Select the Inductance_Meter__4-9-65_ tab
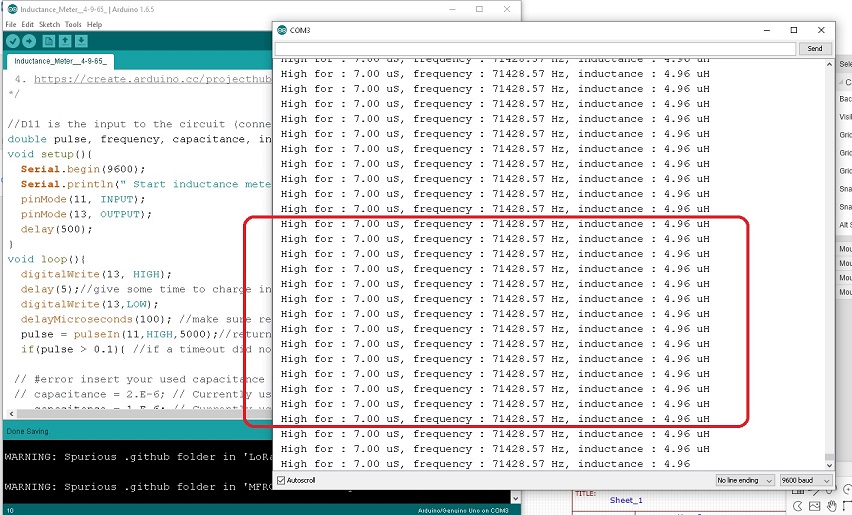852x515 pixels. (60, 61)
